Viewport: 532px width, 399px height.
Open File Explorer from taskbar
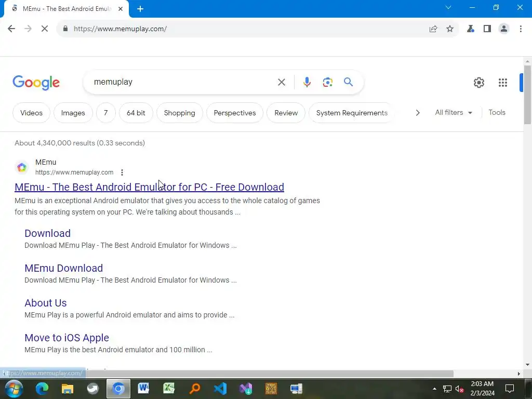[x=67, y=389]
